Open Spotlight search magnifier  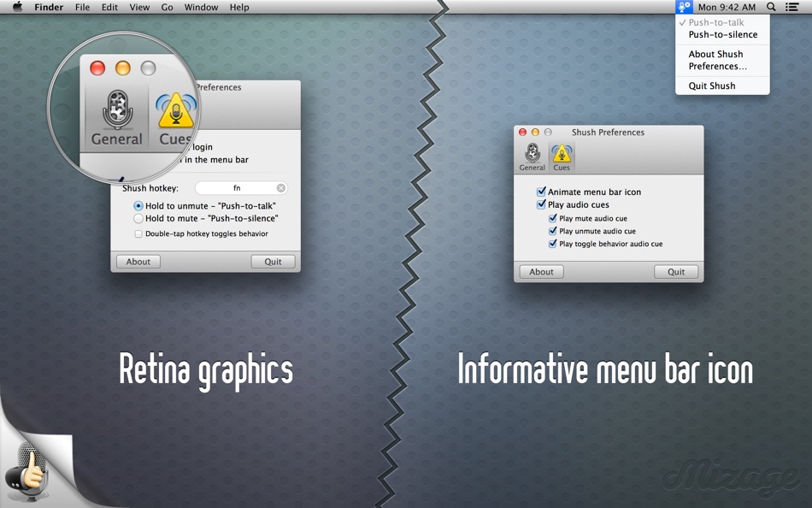coord(771,7)
